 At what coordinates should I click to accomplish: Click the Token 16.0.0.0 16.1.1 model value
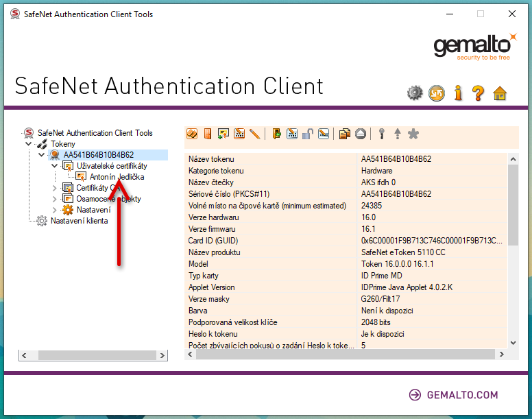(x=398, y=264)
